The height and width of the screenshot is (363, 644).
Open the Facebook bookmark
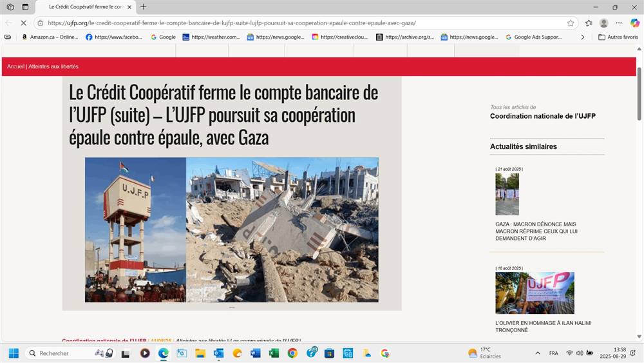(x=114, y=37)
